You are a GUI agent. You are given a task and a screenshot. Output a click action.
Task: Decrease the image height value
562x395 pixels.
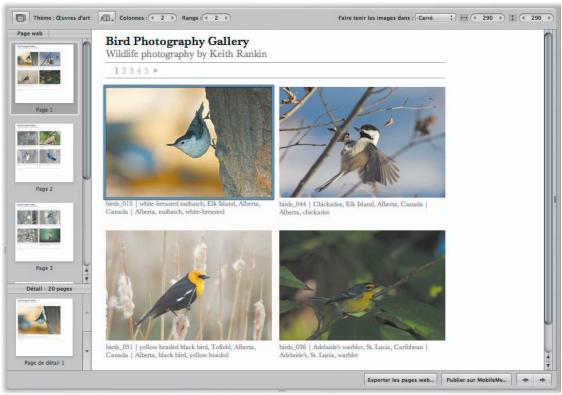coord(524,18)
